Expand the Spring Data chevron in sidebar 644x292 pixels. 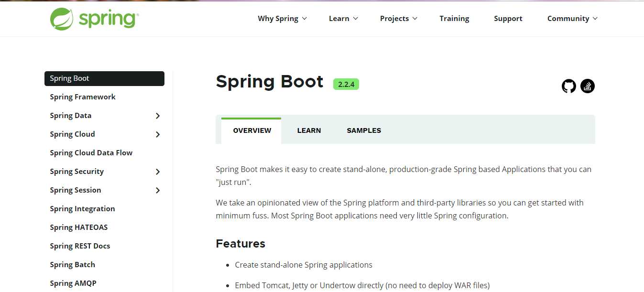(158, 116)
